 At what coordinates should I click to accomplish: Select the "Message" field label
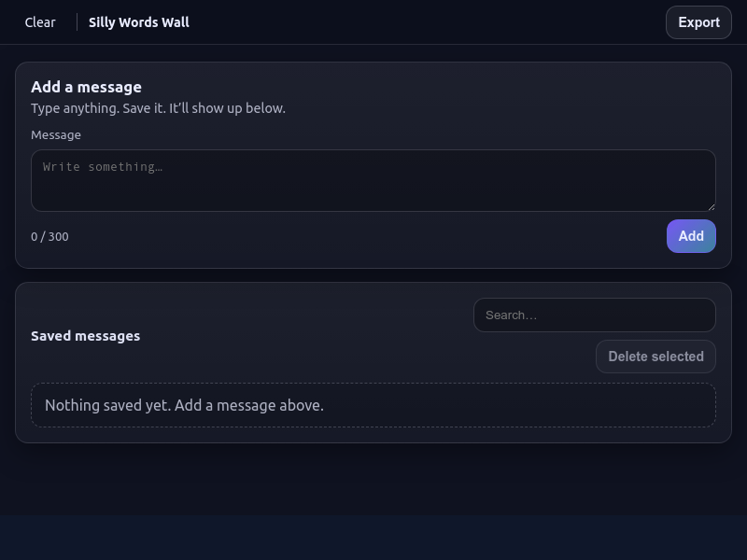pos(56,135)
